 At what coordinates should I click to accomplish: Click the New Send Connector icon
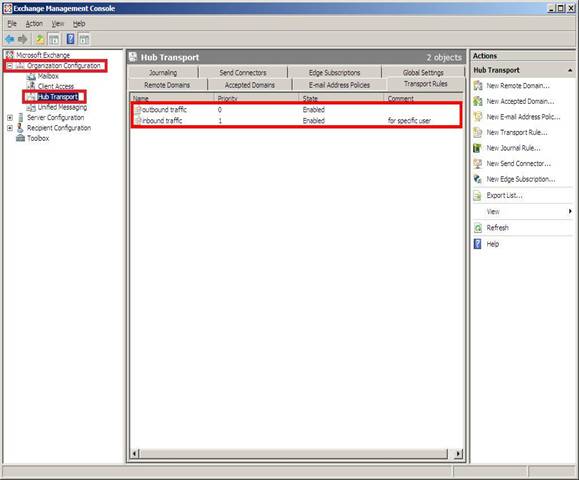pyautogui.click(x=478, y=164)
